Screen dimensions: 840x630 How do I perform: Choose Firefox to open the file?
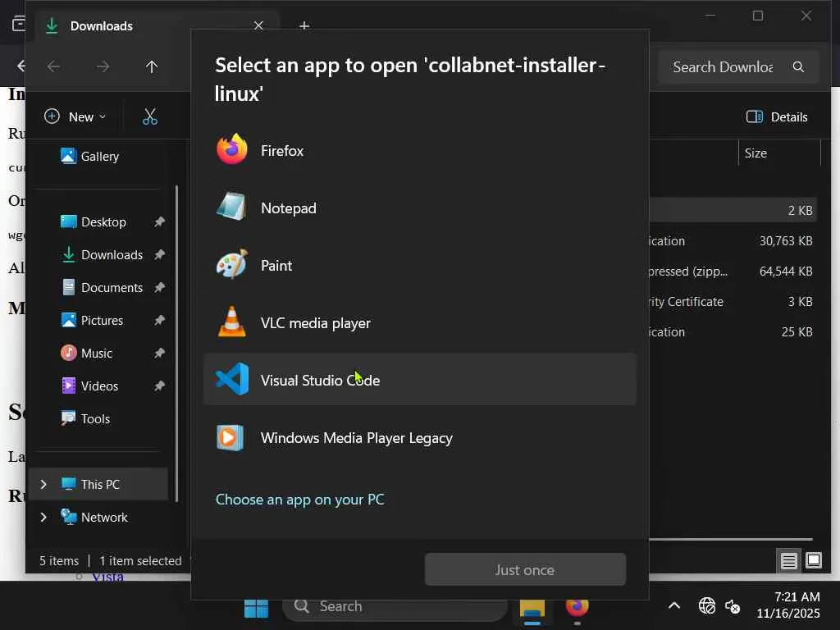click(419, 151)
